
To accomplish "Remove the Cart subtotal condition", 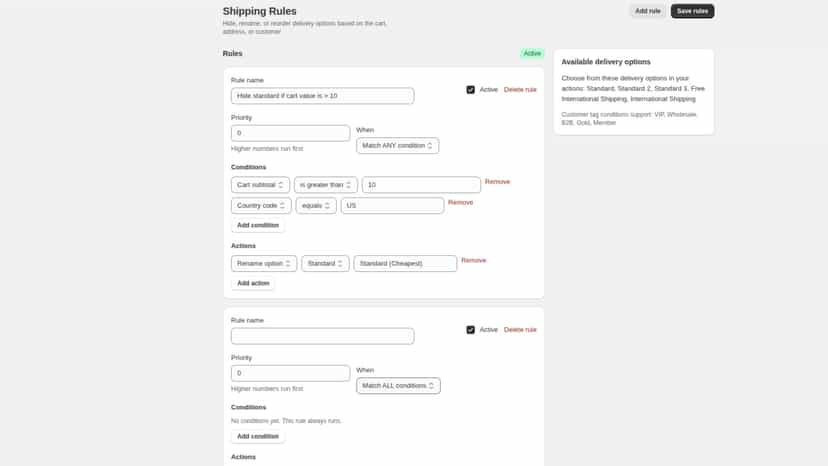I will [x=497, y=182].
